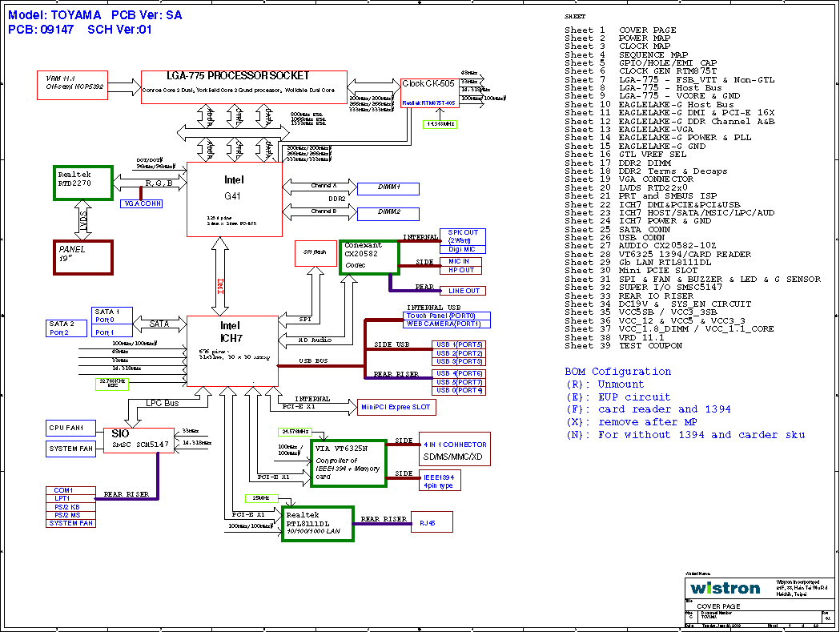Image resolution: width=840 pixels, height=632 pixels.
Task: Click the LINE OUT box
Action: (x=463, y=291)
